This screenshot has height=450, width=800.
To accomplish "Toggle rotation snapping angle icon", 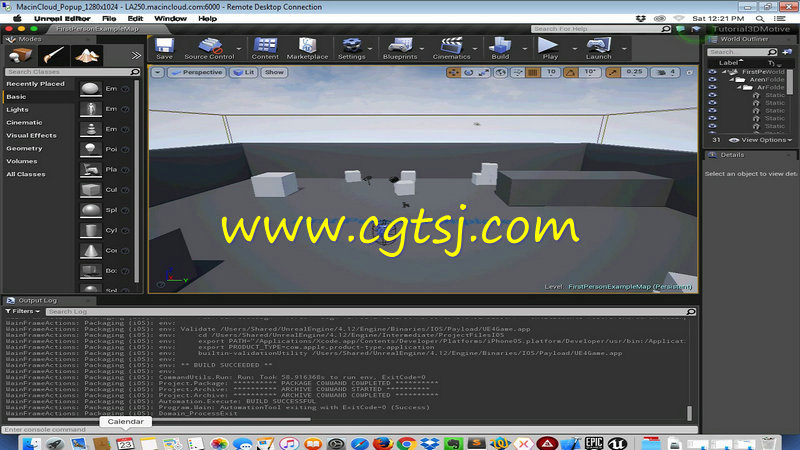I will click(x=570, y=72).
